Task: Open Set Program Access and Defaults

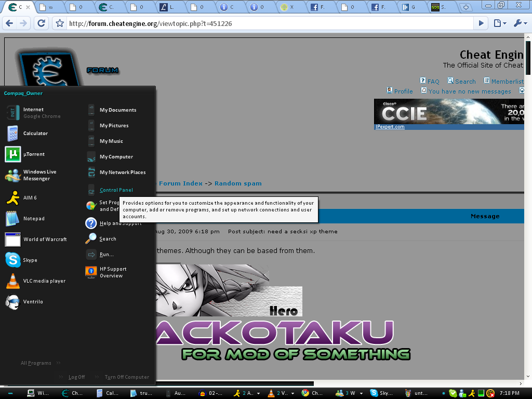Action: point(102,206)
